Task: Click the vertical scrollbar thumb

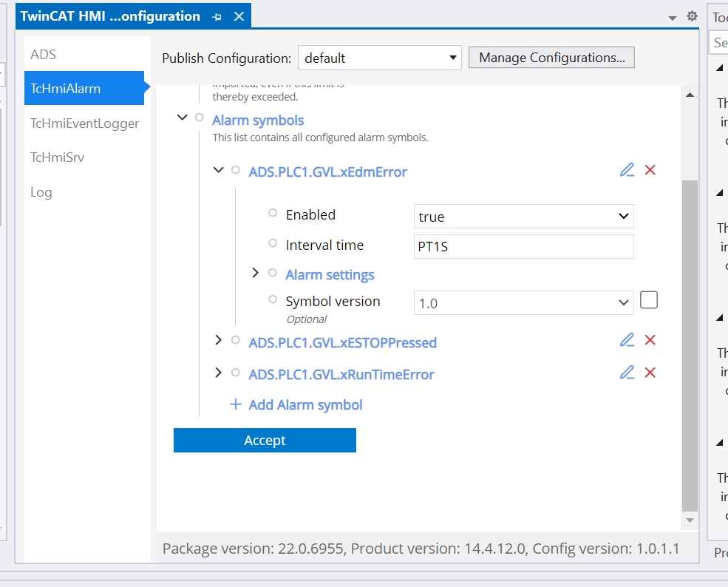Action: (x=690, y=346)
